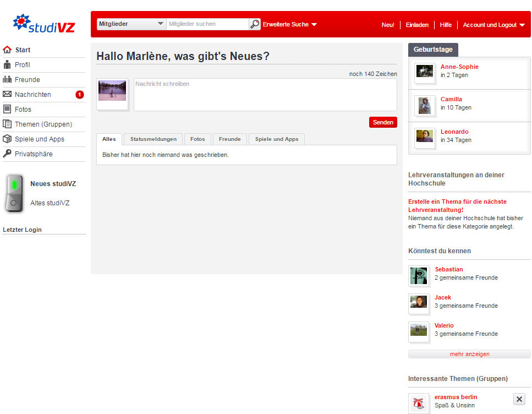The height and width of the screenshot is (414, 532).
Task: Click the Freunde people icon
Action: coord(7,79)
